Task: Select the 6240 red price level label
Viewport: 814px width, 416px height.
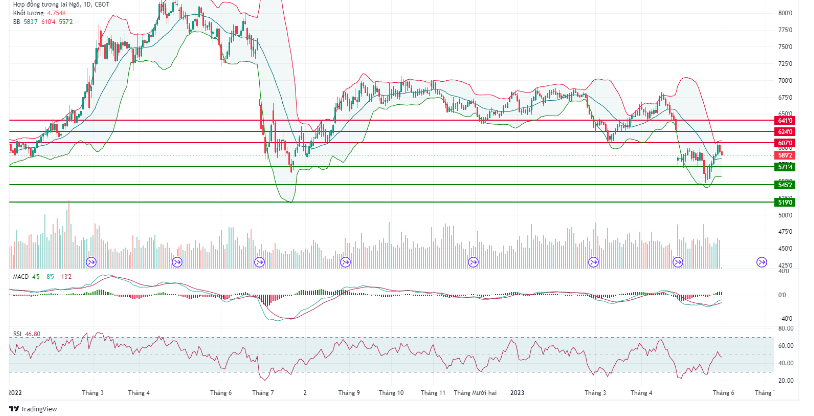Action: pyautogui.click(x=784, y=132)
